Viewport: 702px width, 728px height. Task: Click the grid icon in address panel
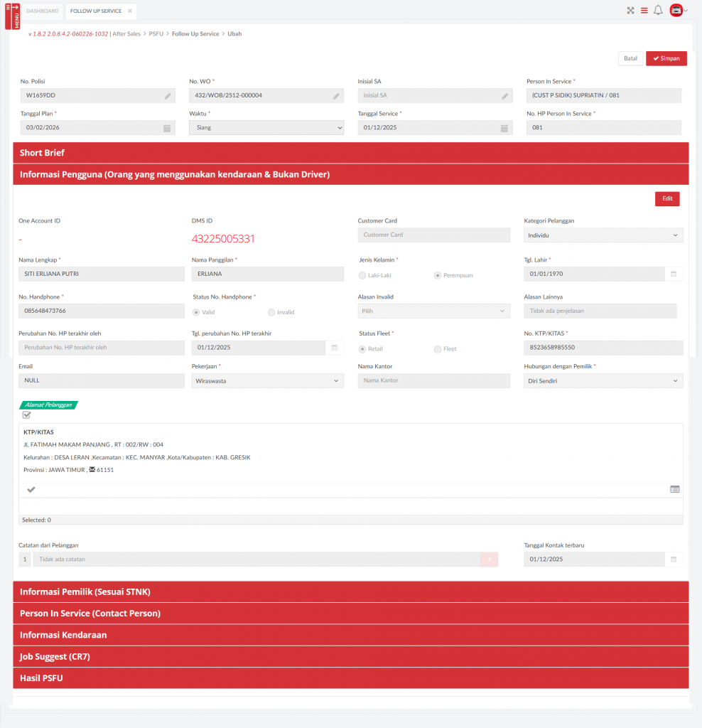pyautogui.click(x=674, y=489)
